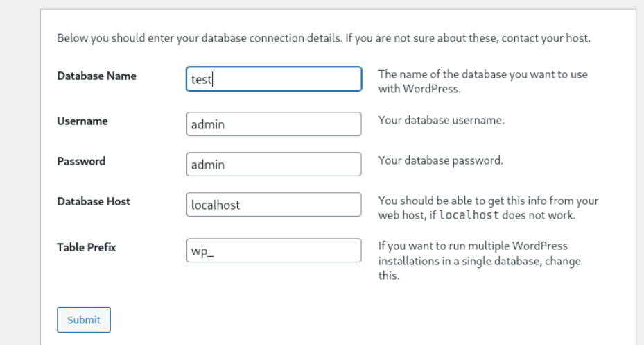Click the "Username" field label
Screen dimensions: 644x345
pyautogui.click(x=82, y=121)
